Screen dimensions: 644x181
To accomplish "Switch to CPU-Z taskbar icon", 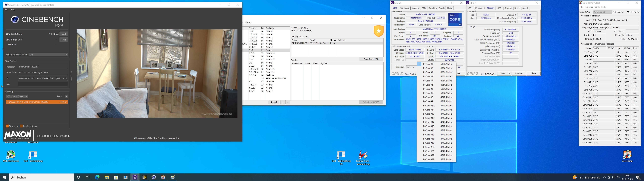I will coord(135,177).
